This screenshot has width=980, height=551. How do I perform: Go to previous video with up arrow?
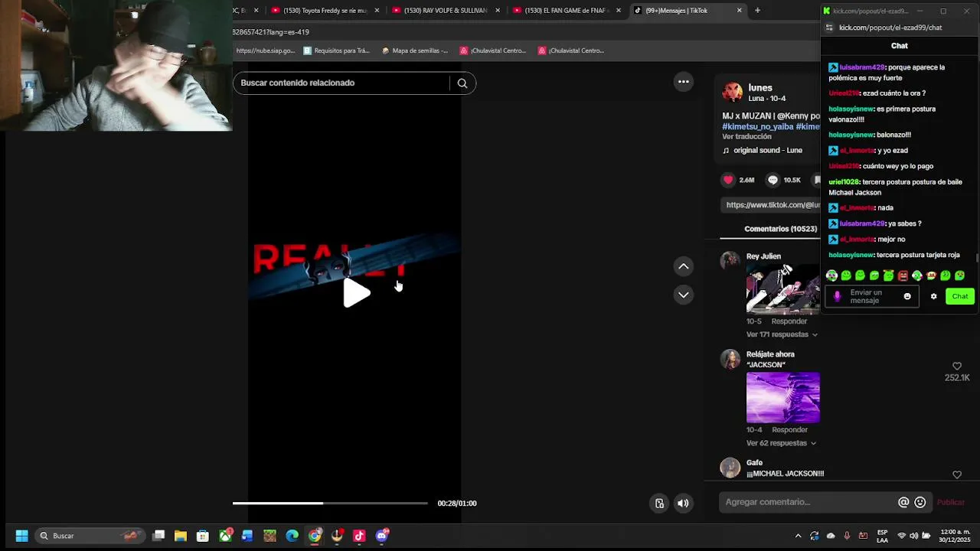(684, 266)
